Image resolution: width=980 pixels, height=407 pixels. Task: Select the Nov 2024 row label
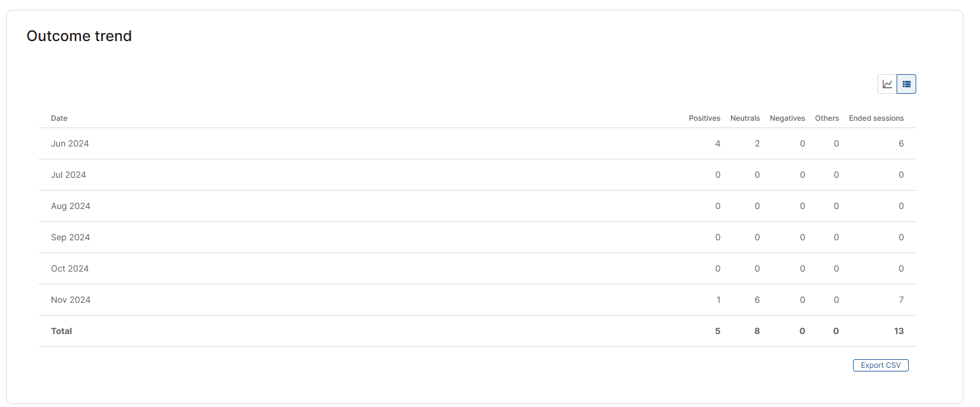tap(71, 300)
